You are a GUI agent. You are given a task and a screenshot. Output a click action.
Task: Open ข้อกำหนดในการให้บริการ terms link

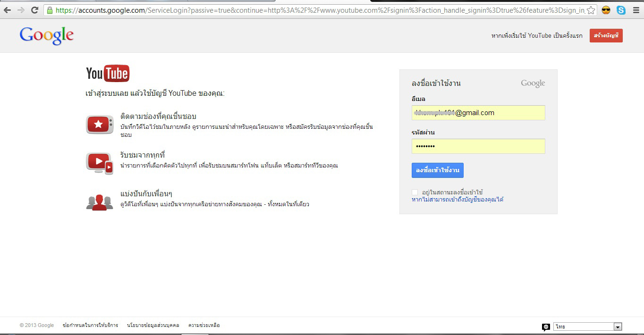(90, 325)
